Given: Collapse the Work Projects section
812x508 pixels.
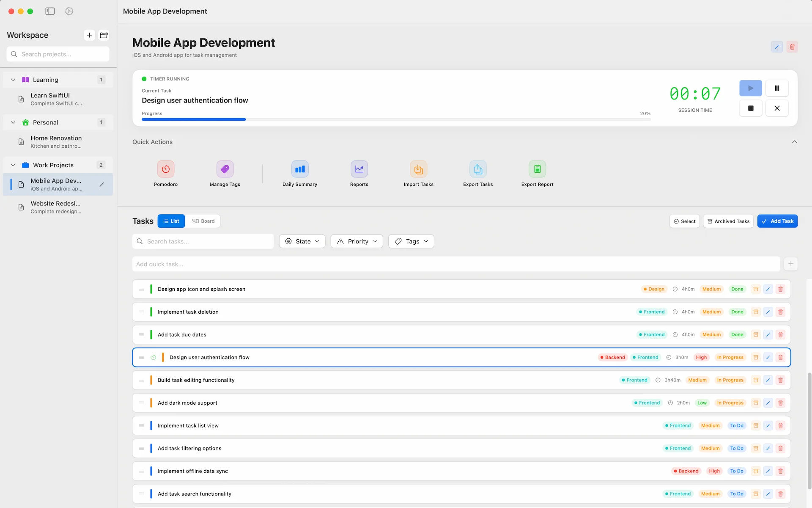Looking at the screenshot, I should 13,165.
